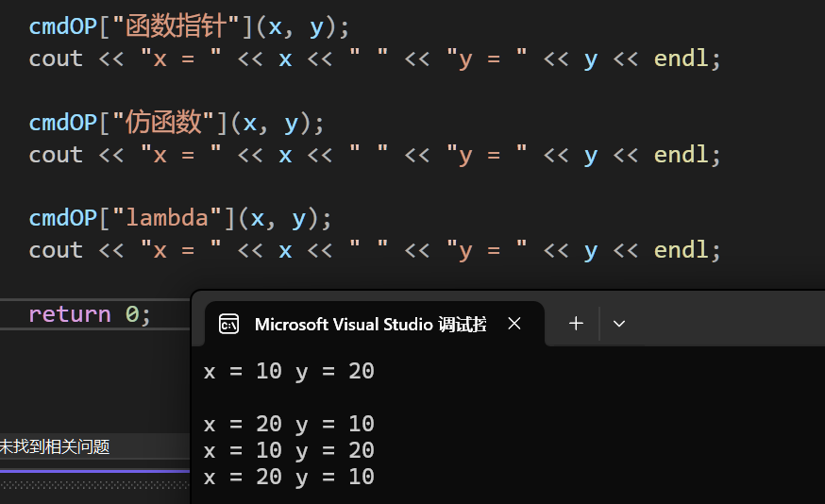Select the Microsoft Visual Studio debug console tab
The image size is (825, 504).
tap(374, 324)
